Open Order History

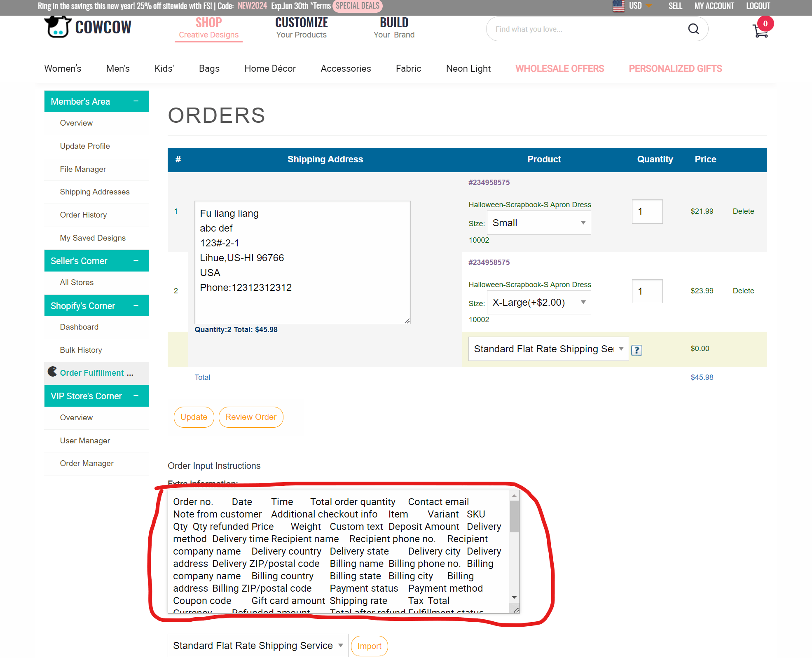pos(83,215)
